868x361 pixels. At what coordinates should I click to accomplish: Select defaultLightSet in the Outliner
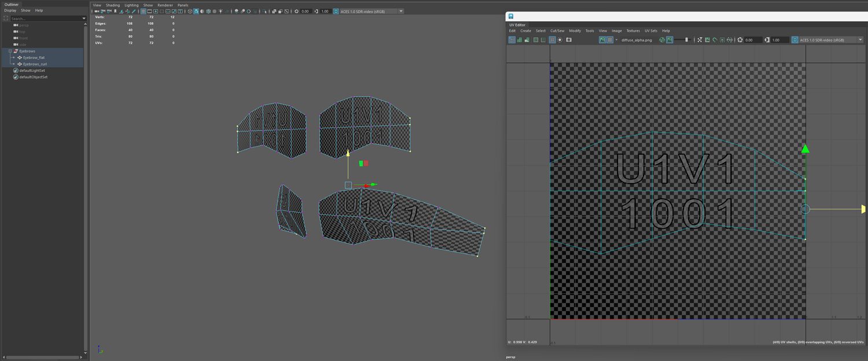pyautogui.click(x=32, y=71)
